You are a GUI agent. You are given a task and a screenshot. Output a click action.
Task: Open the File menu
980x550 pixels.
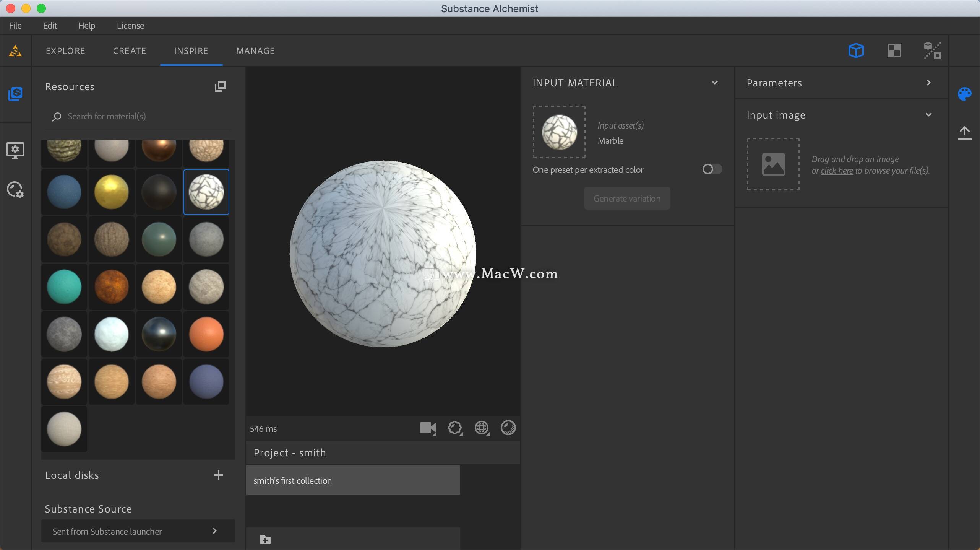pos(15,26)
